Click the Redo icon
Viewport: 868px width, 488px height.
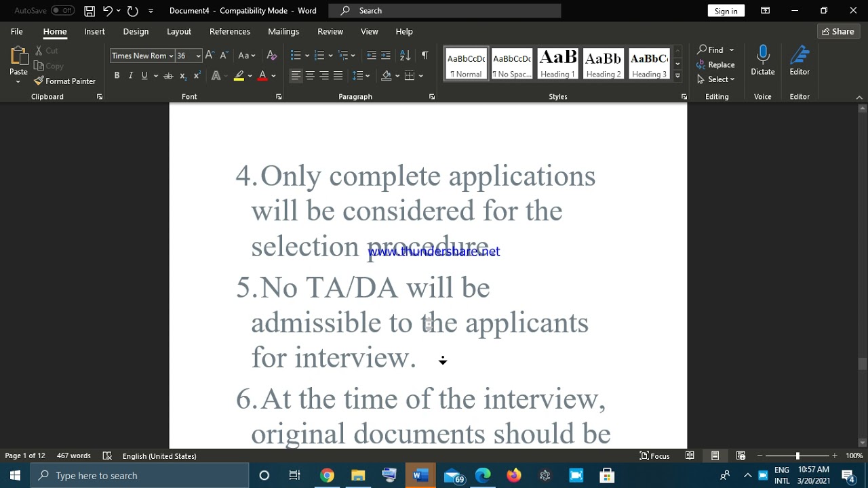(x=132, y=11)
